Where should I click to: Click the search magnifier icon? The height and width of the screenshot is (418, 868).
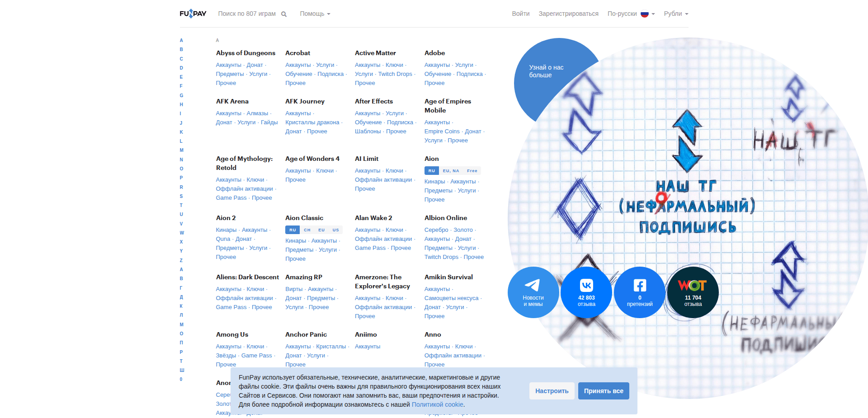pos(284,14)
